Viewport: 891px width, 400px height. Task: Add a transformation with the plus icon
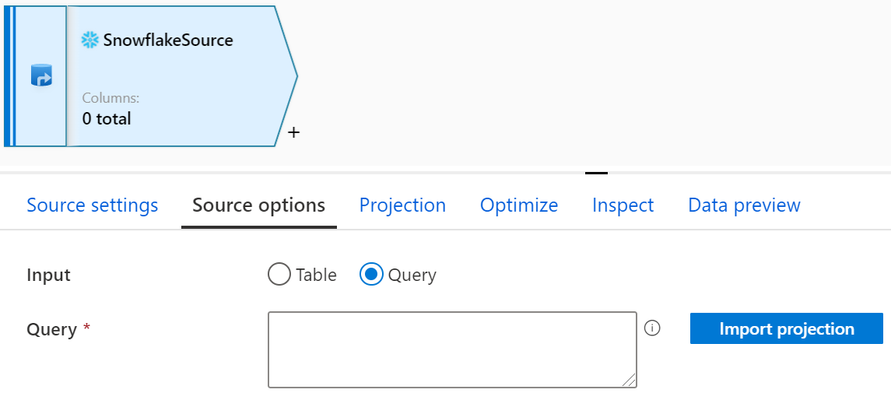293,133
